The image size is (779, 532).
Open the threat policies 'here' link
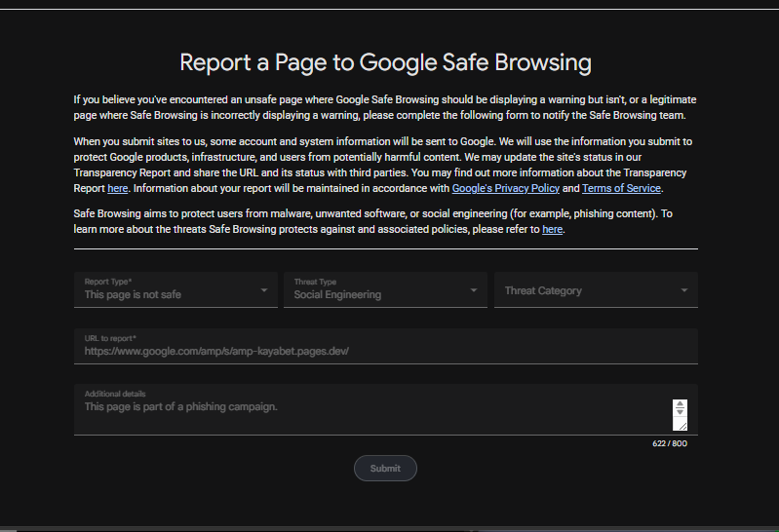(x=552, y=230)
